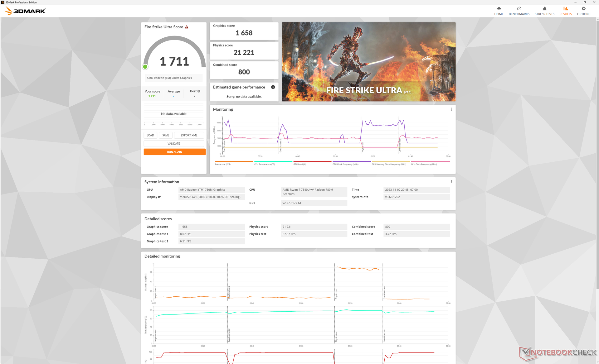Click the VALIDATE button
This screenshot has height=364, width=599.
coord(174,144)
